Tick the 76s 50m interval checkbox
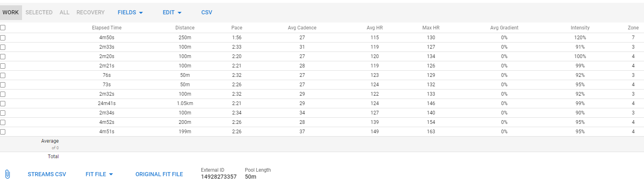Viewport: 644px width, 186px height. 3,75
